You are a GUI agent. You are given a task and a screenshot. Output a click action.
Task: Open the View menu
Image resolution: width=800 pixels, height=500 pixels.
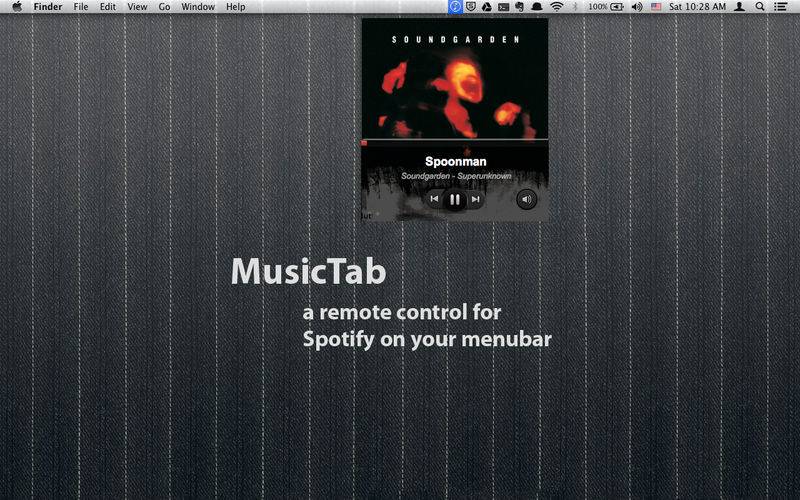137,7
